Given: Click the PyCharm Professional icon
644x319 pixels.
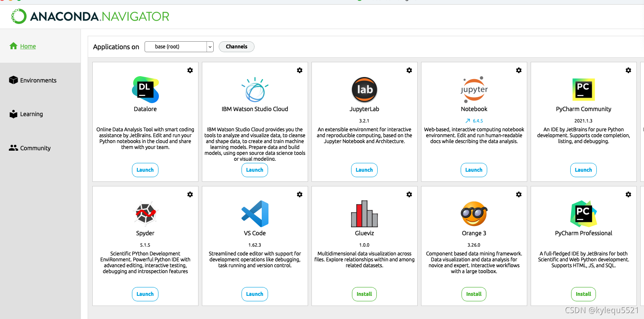Looking at the screenshot, I should tap(583, 214).
